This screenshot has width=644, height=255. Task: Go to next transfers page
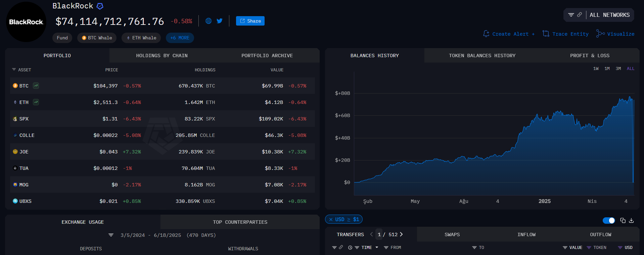point(401,234)
